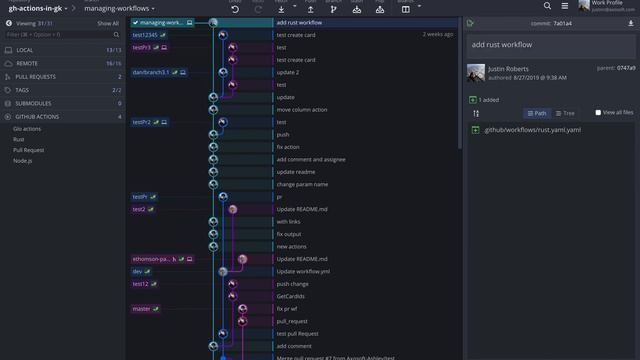
Task: Click the commit node for fix pr wf
Action: [242, 309]
